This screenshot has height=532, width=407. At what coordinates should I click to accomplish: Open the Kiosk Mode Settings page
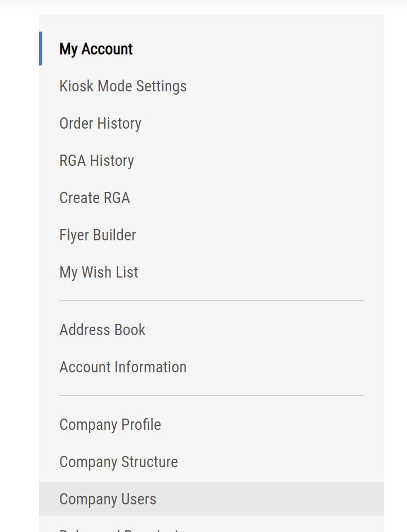123,86
